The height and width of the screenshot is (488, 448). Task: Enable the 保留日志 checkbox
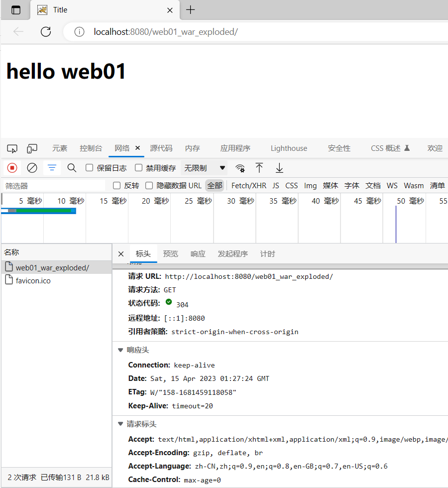point(90,168)
